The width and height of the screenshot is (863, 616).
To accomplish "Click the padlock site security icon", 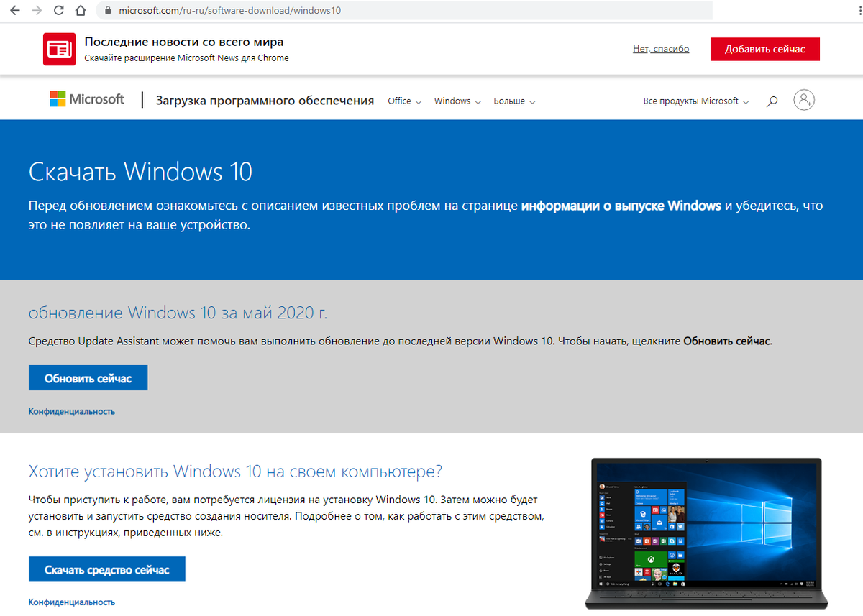I will click(108, 11).
